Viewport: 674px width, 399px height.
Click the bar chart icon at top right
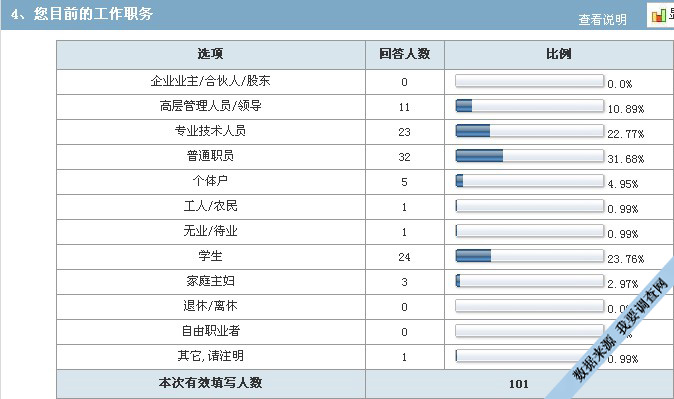coord(659,16)
